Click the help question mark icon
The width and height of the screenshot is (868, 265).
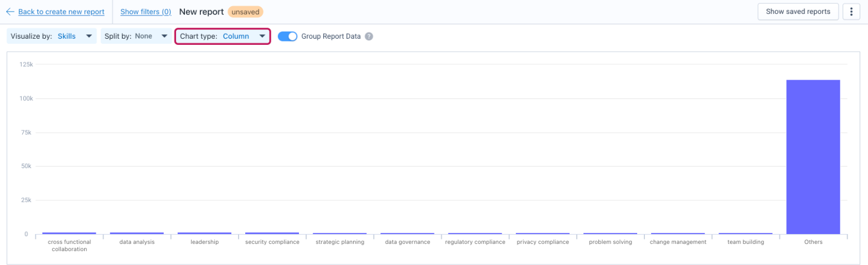[369, 37]
